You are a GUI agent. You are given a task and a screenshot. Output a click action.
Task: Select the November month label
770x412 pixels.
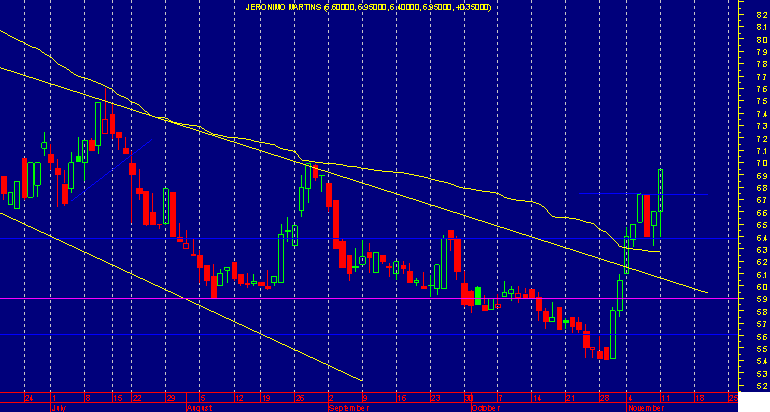(x=645, y=408)
